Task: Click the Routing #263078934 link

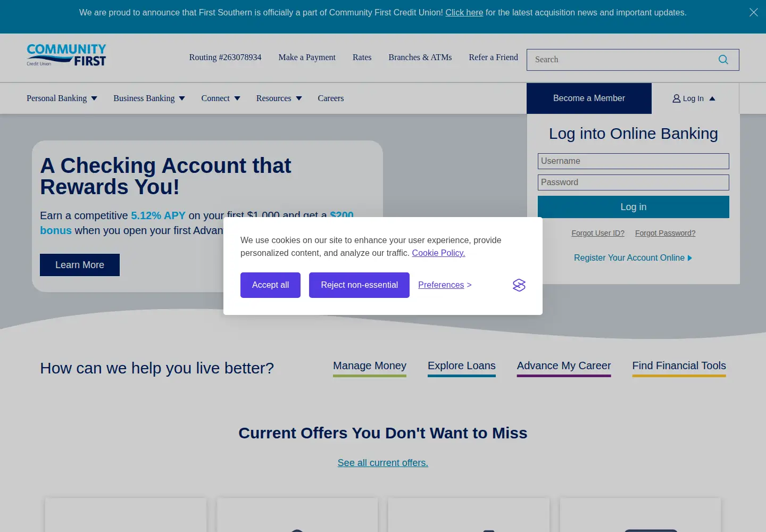Action: (x=226, y=57)
